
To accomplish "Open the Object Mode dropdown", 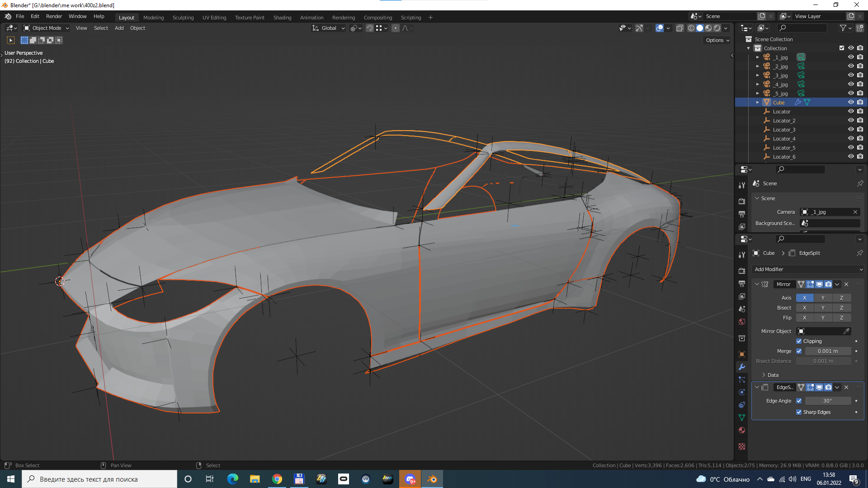I will (47, 28).
